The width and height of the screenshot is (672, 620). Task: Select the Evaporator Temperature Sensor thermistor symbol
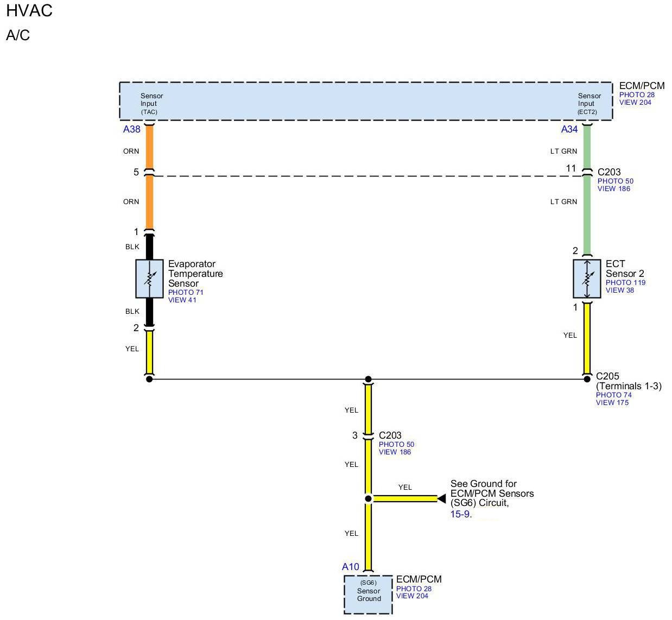click(x=149, y=279)
